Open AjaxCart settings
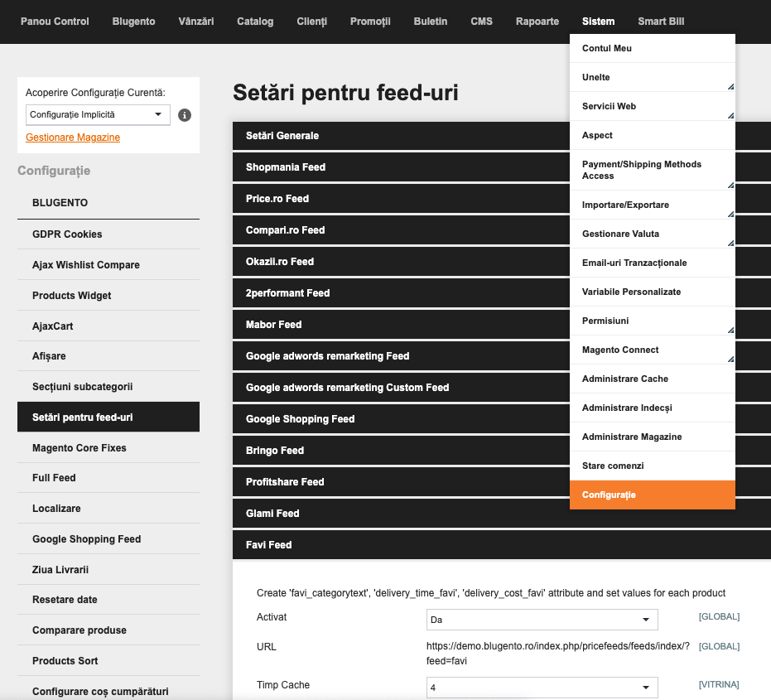The width and height of the screenshot is (771, 700). pos(108,326)
